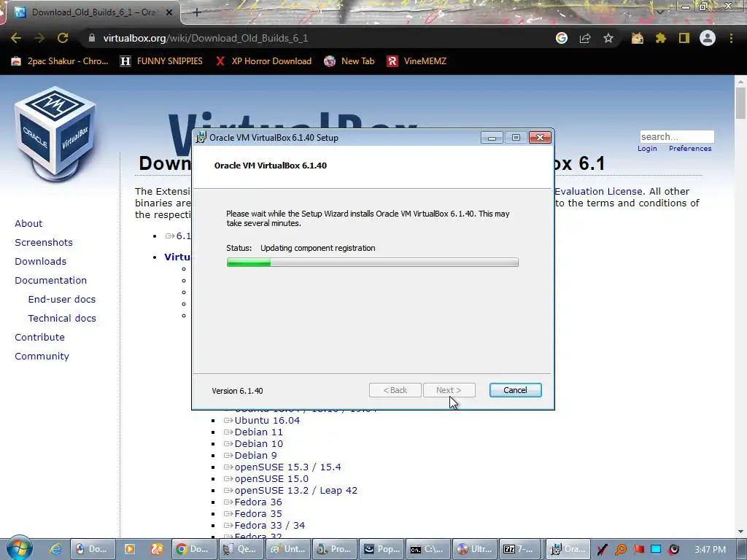Click the virtualbox.org address bar URL
This screenshot has height=560, width=747.
[x=205, y=38]
